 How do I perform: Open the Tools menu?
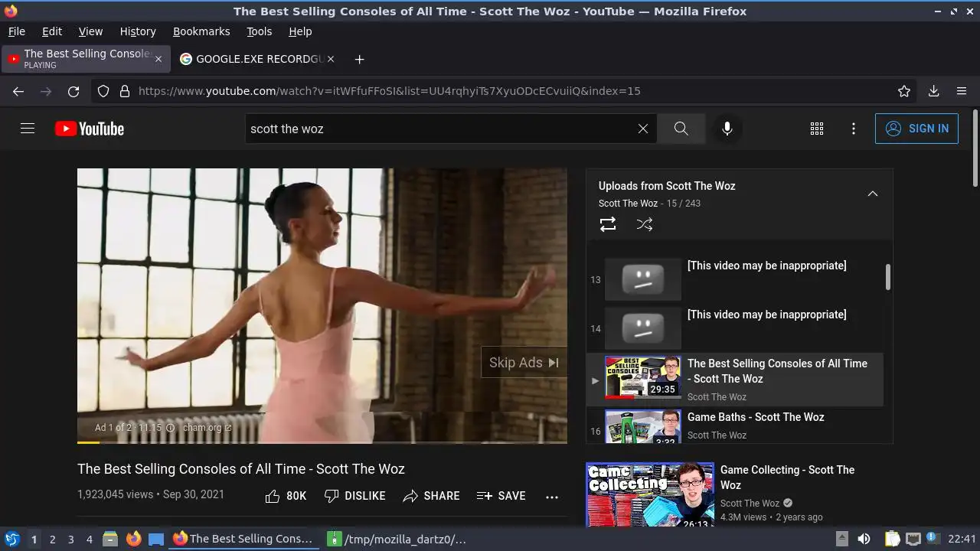tap(259, 31)
